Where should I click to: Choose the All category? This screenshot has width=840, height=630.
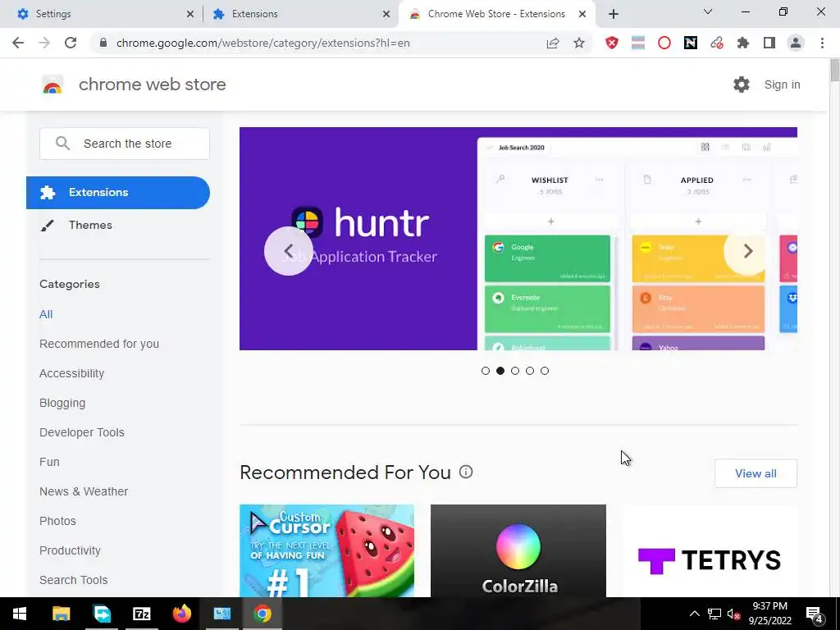pos(46,314)
